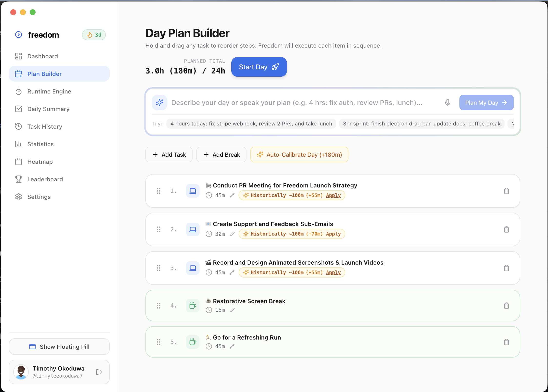
Task: Activate the microphone voice input
Action: [447, 103]
